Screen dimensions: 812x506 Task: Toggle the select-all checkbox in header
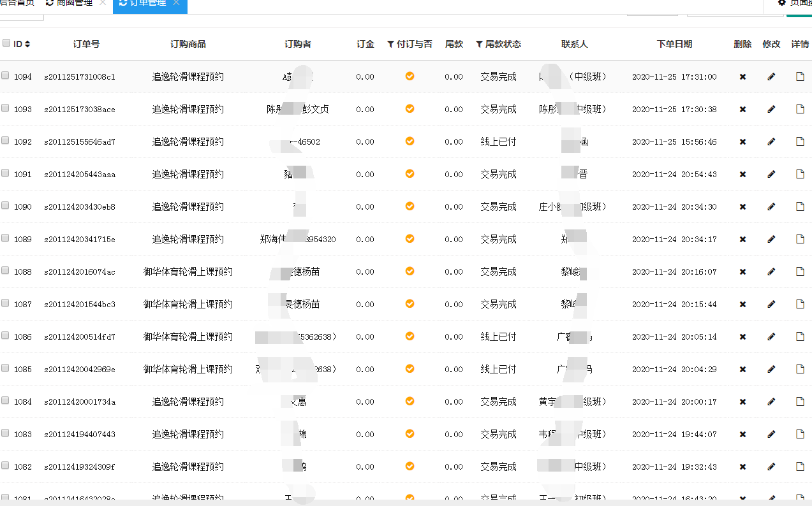(x=6, y=43)
